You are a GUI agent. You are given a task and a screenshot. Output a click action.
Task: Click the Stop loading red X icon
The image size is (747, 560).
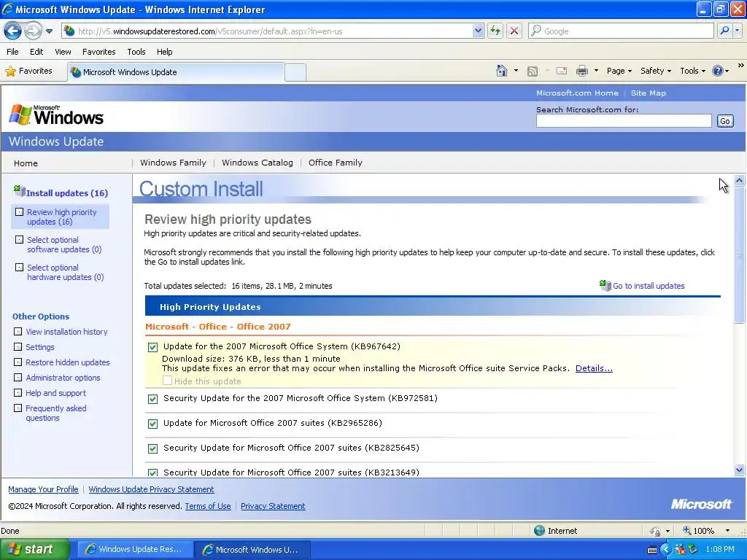pos(514,31)
